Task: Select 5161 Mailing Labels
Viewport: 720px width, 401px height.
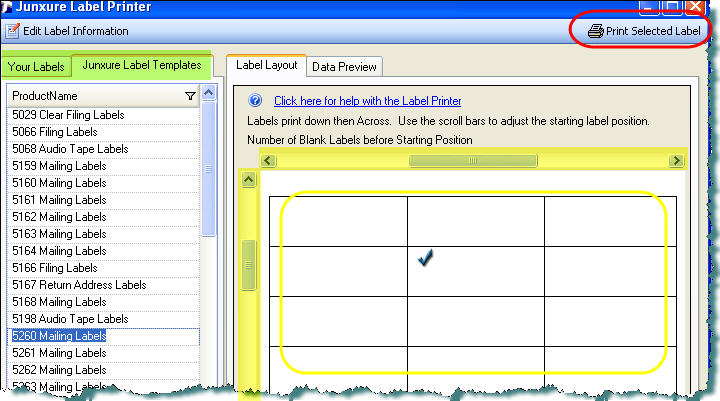Action: (103, 200)
